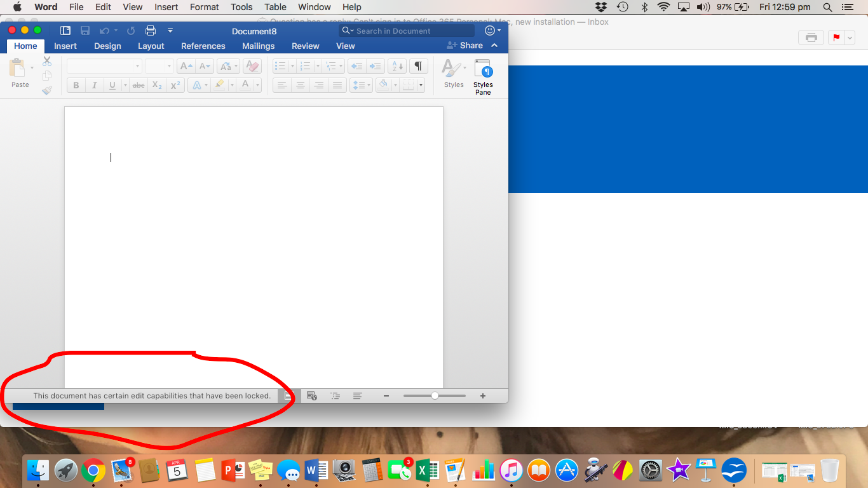Open the font size combo box

159,66
